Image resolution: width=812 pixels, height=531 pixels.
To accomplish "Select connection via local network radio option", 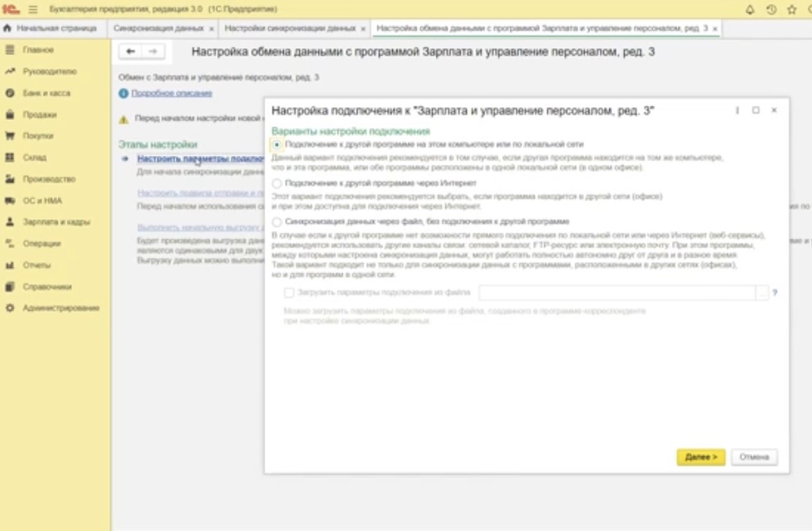I will (x=277, y=145).
